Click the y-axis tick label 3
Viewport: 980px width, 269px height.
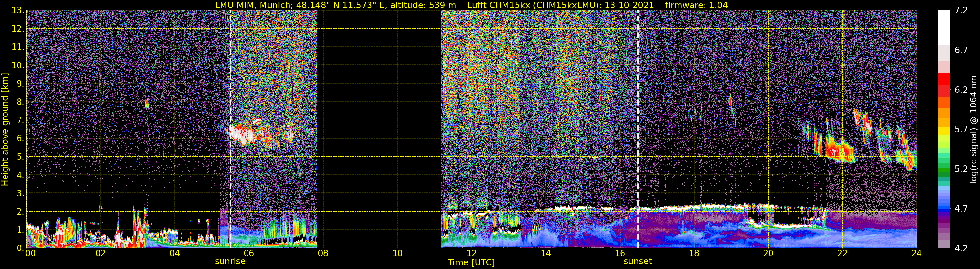(x=20, y=193)
